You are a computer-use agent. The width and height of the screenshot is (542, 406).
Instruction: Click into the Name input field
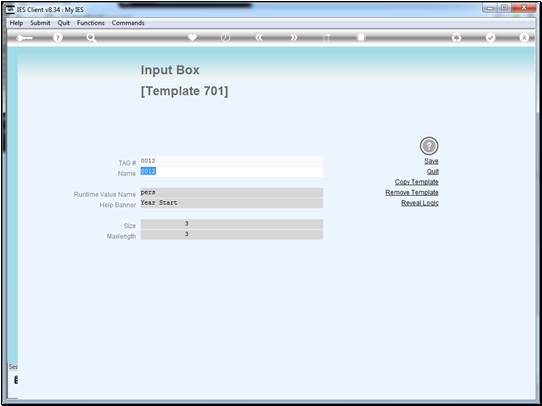point(232,172)
